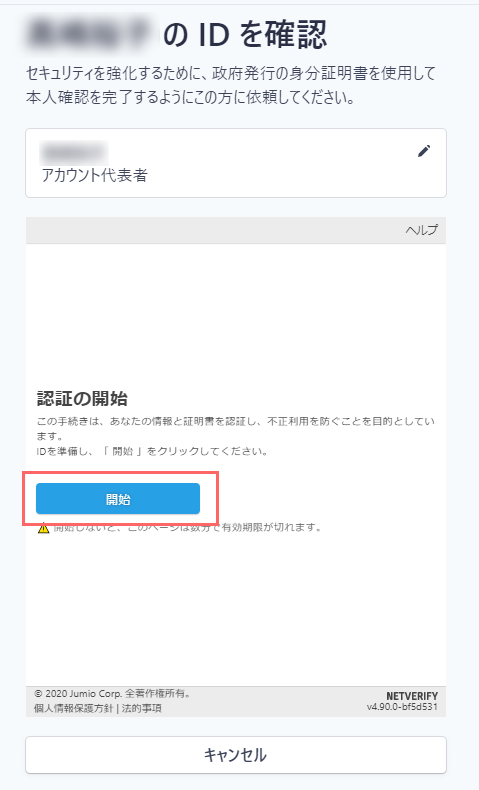Click the この手続きは explanation text
Image resolution: width=479 pixels, height=790 pixels.
236,428
